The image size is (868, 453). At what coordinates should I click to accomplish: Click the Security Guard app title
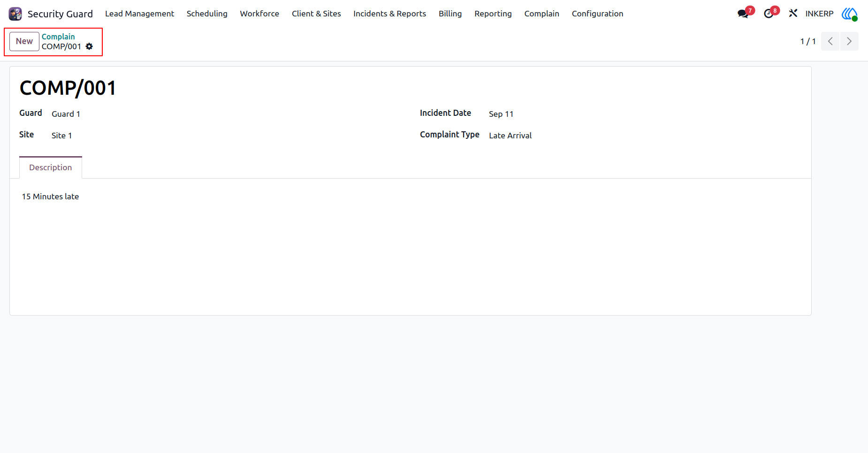click(x=60, y=14)
